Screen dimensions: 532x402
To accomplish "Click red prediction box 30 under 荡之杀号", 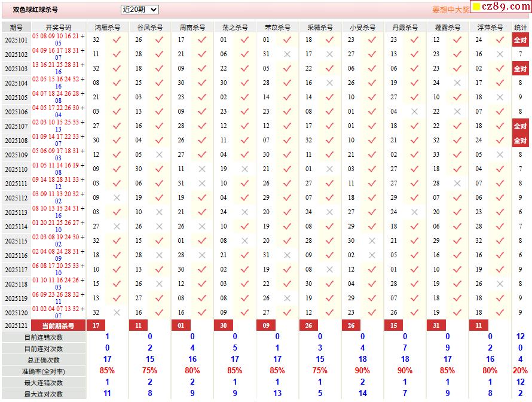I will click(x=224, y=325).
